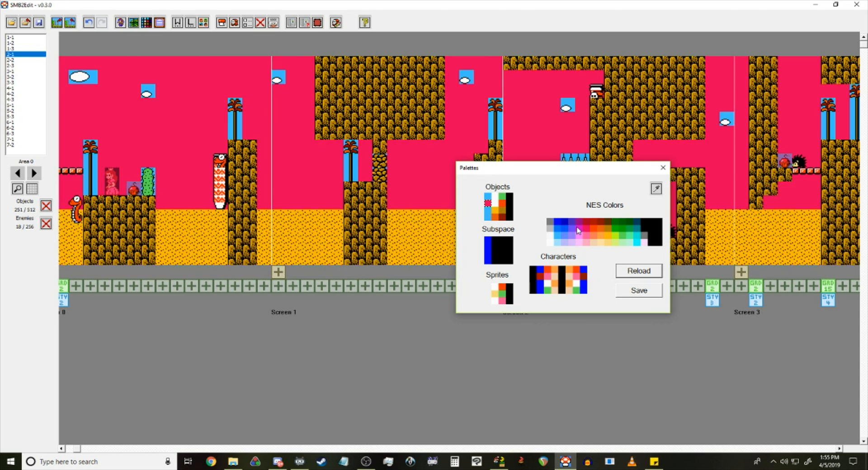The width and height of the screenshot is (868, 470).
Task: Click the L icon in toolbar
Action: (x=190, y=23)
